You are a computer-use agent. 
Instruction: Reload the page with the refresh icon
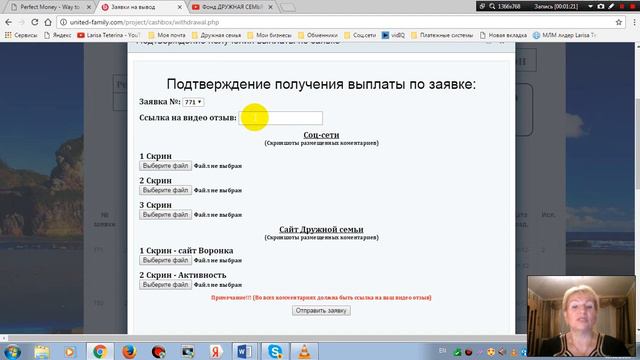pyautogui.click(x=35, y=22)
